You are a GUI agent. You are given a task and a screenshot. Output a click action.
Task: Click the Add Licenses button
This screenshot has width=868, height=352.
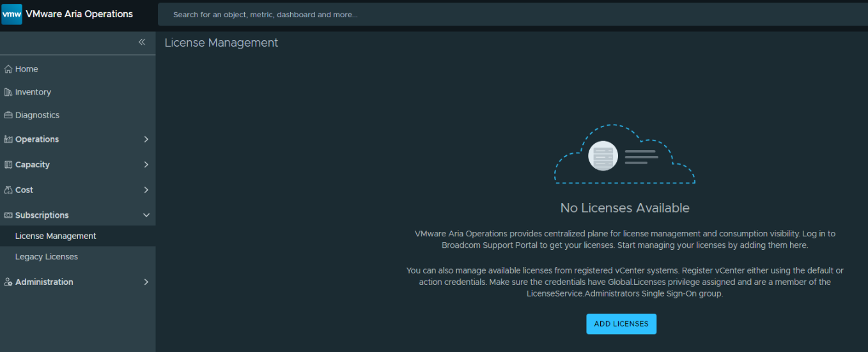(x=621, y=324)
